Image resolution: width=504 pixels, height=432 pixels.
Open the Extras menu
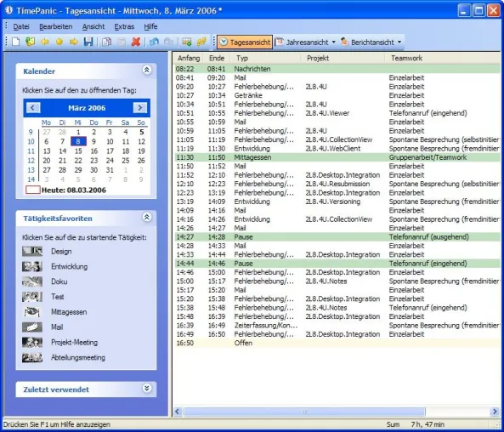[124, 26]
